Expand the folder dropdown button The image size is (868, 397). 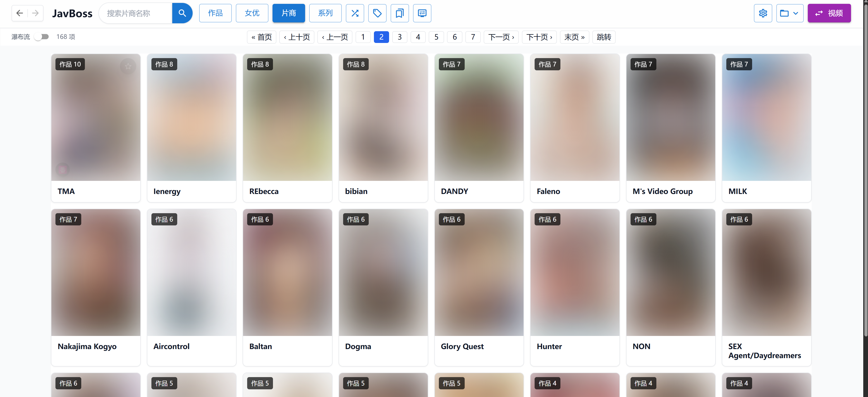click(789, 13)
